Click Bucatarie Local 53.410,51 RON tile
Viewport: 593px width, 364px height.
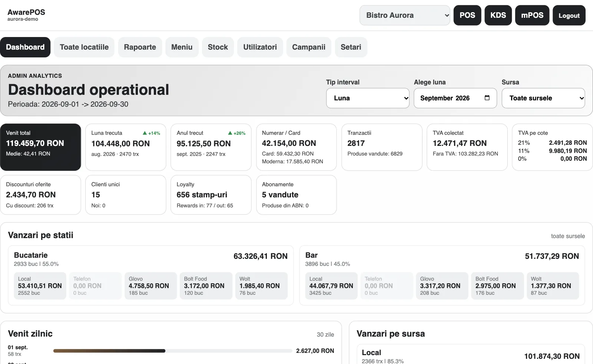(40, 286)
